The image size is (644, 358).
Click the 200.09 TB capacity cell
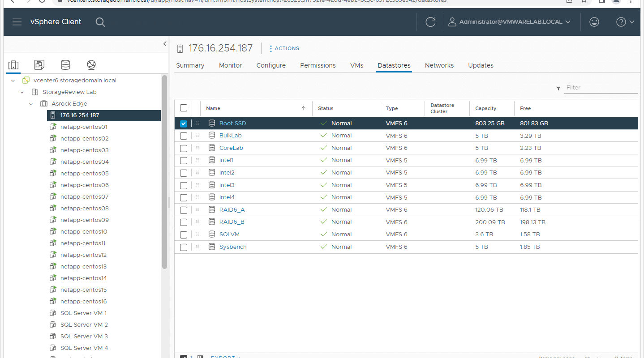[x=490, y=222]
